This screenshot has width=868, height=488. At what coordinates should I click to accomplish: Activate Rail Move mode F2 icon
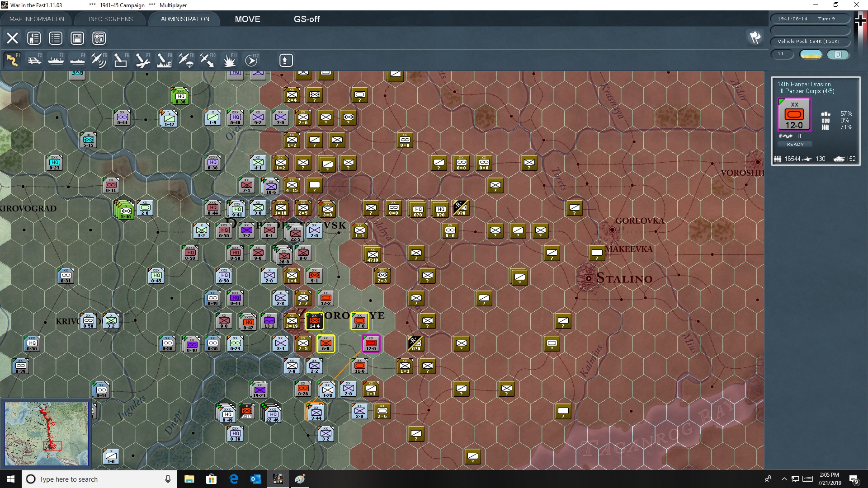(x=34, y=60)
